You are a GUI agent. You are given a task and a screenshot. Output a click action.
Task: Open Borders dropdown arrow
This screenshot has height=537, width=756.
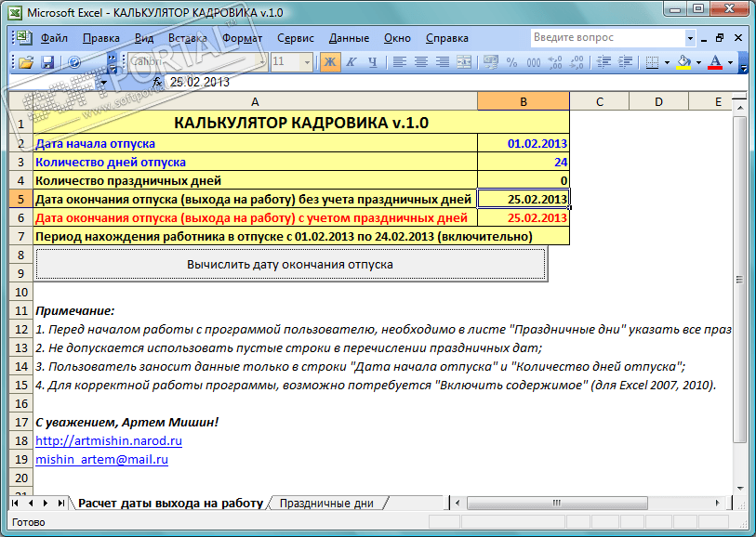(x=668, y=62)
